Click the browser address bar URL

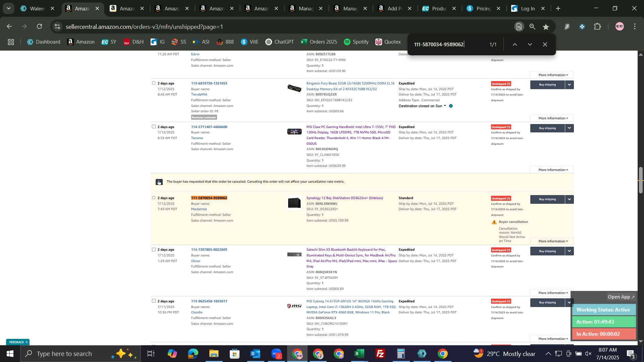click(x=144, y=27)
